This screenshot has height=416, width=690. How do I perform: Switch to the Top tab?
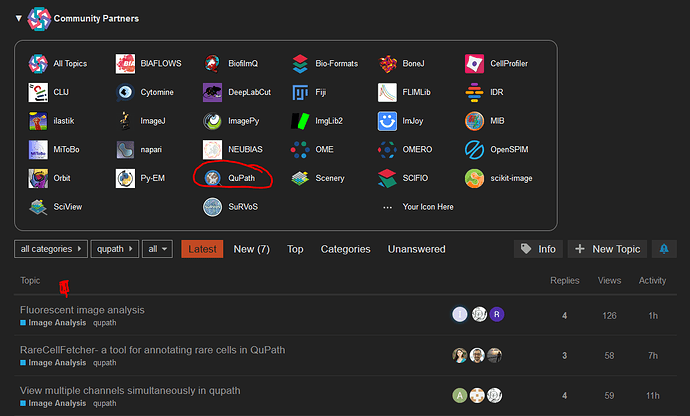pos(295,249)
